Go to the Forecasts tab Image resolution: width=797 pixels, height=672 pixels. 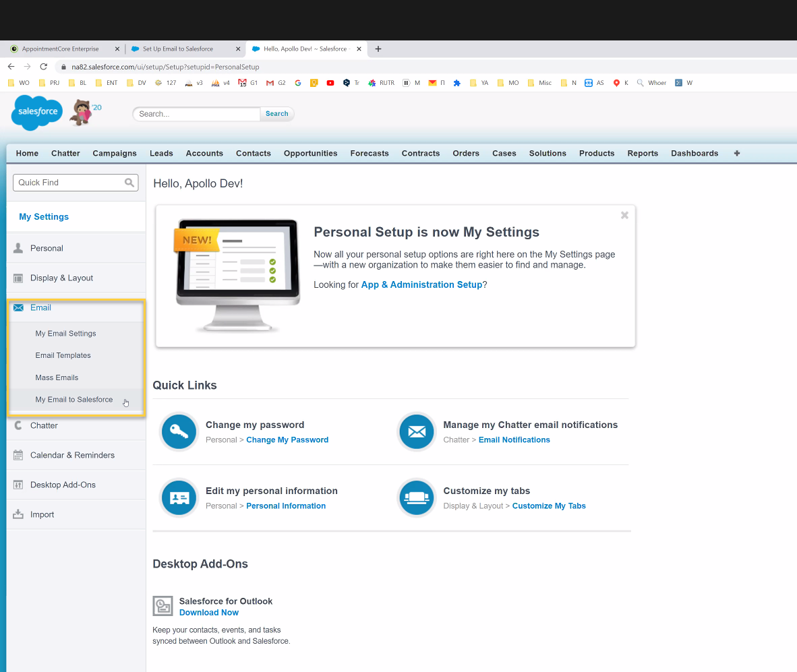tap(370, 154)
